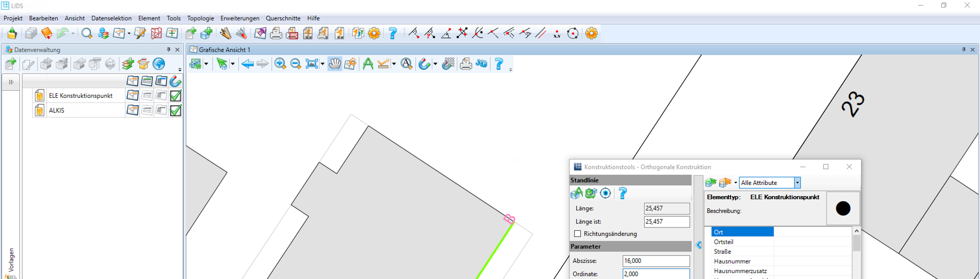Click the black point symbol preview
This screenshot has width=980, height=279.
843,208
